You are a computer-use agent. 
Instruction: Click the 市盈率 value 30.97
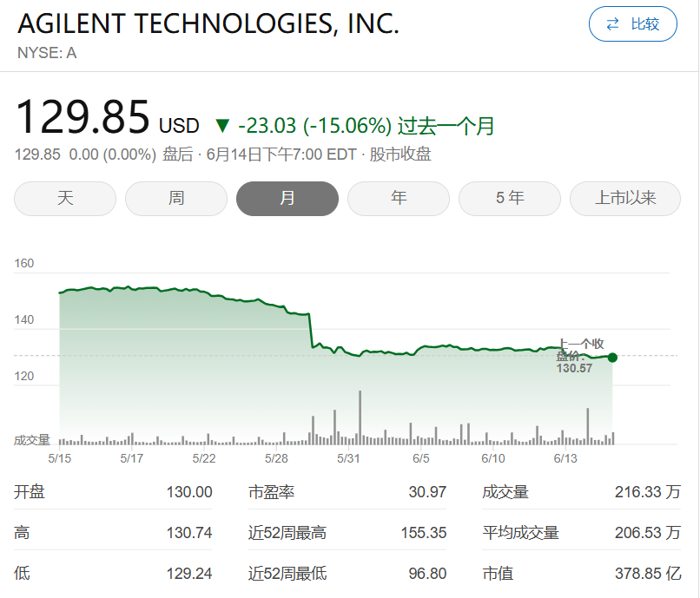pos(427,492)
